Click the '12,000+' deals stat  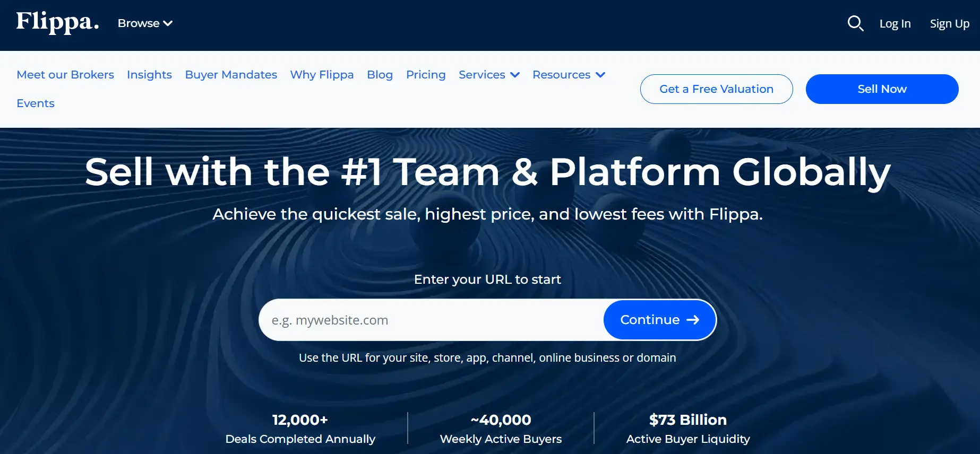point(300,420)
